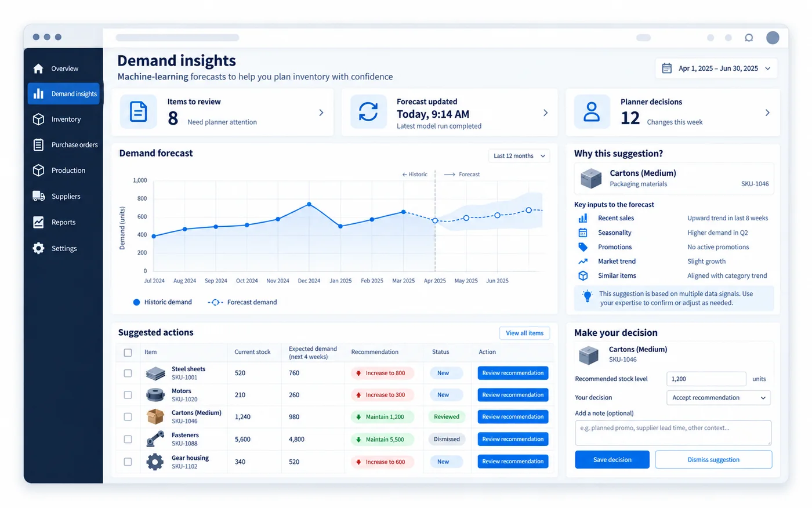Viewport: 812px width, 508px height.
Task: Open Suppliers from the sidebar
Action: coord(64,197)
